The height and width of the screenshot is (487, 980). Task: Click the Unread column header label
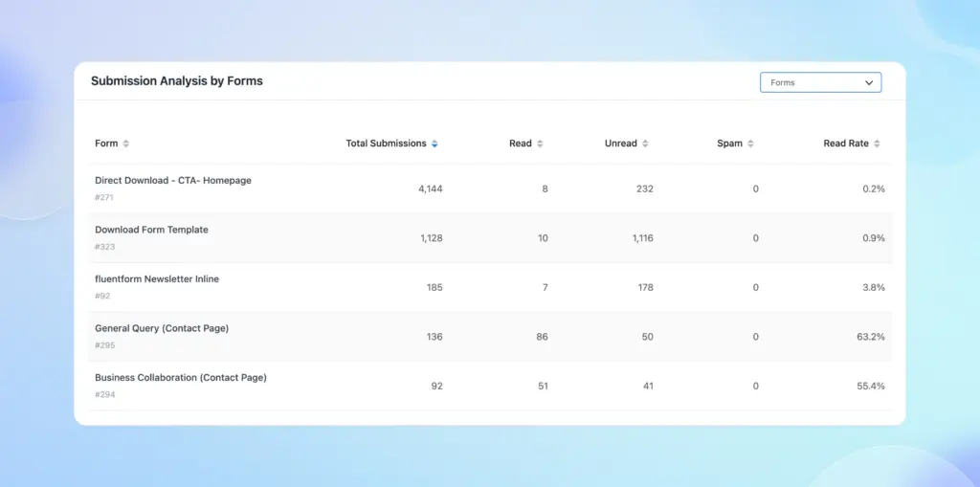point(620,144)
